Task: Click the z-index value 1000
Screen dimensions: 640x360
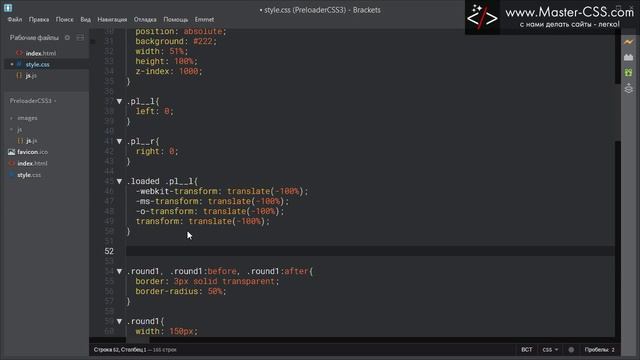Action: click(x=188, y=71)
